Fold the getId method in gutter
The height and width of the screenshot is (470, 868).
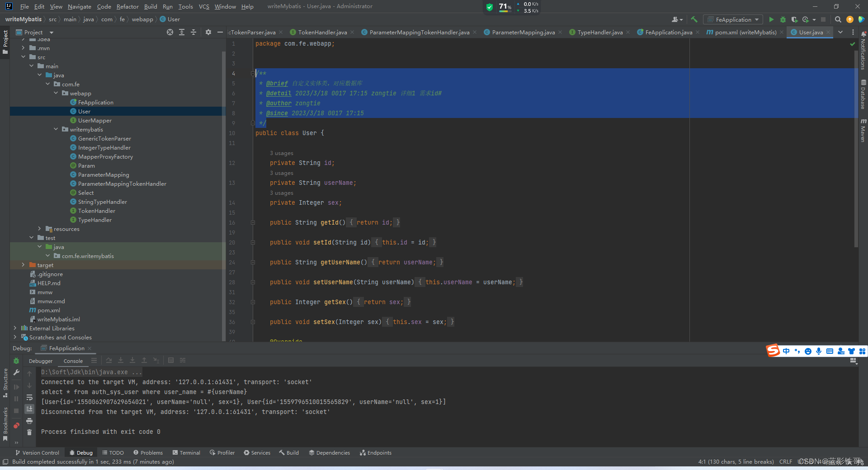[x=253, y=222]
